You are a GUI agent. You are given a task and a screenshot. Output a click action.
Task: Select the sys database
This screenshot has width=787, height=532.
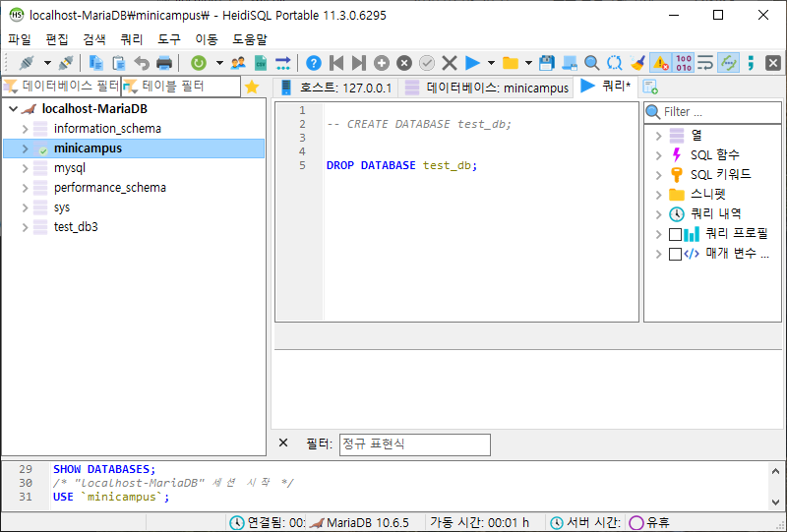click(62, 207)
